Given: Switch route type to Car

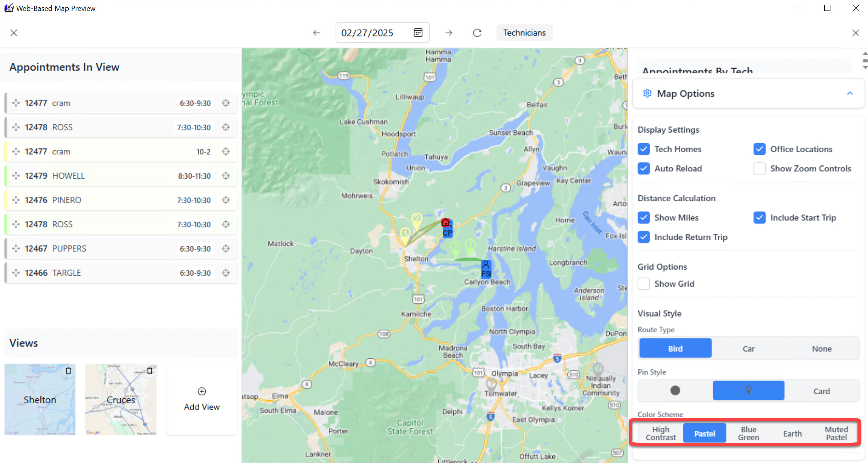Looking at the screenshot, I should pyautogui.click(x=748, y=349).
